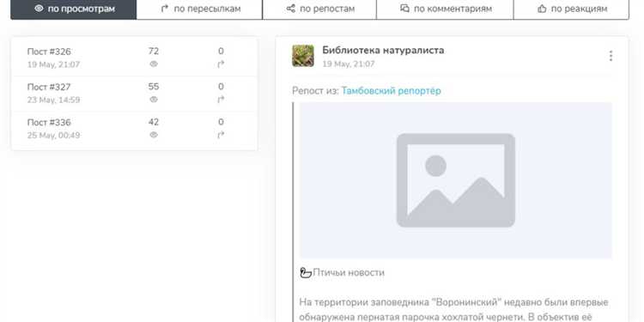Image resolution: width=644 pixels, height=322 pixels.
Task: Click the eye icon in 'по просмотрам' tab
Action: 39,9
